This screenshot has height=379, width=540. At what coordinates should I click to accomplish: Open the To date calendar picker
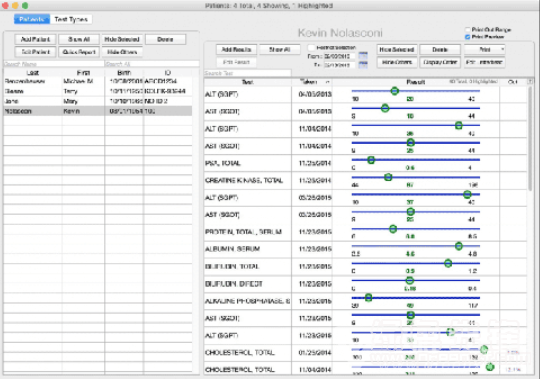363,64
